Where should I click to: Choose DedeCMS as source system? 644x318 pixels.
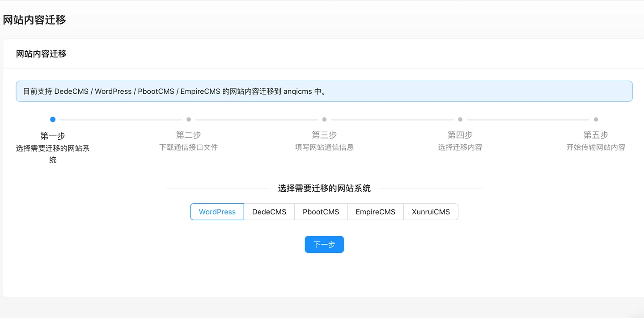(x=269, y=212)
